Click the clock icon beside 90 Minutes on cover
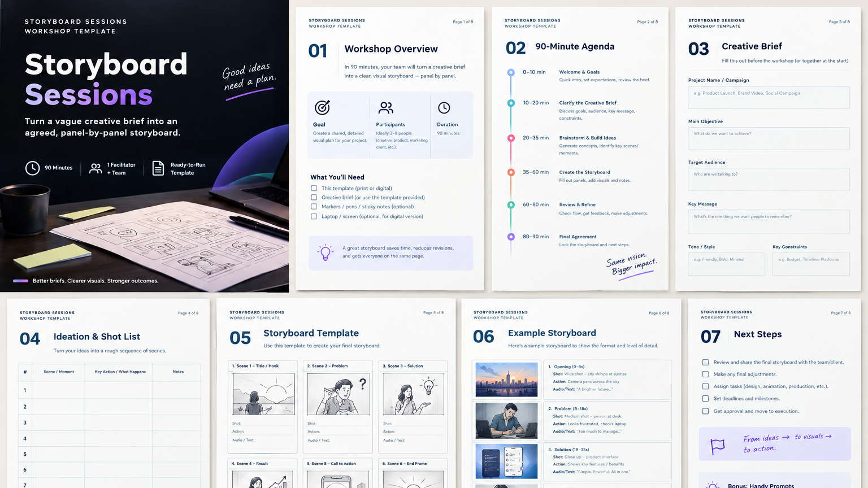 tap(33, 168)
